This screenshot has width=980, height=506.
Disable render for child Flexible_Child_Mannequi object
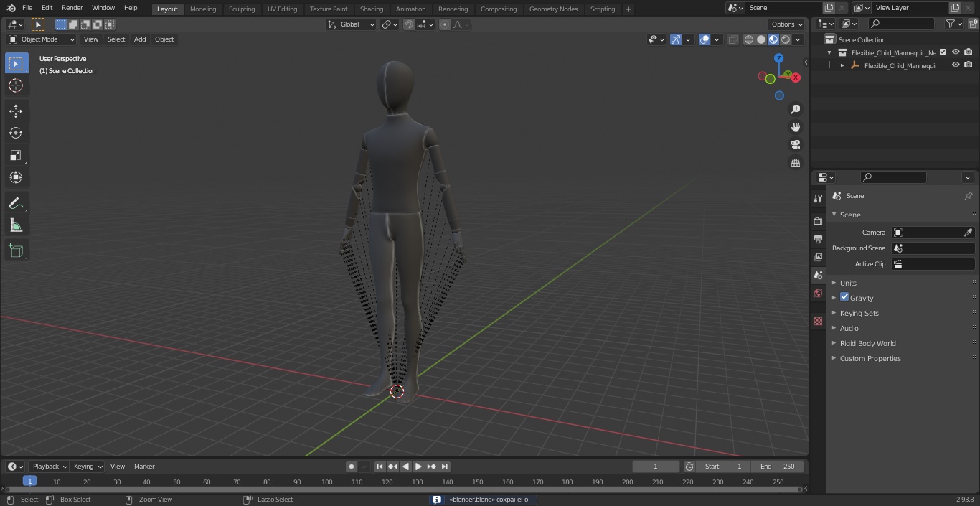(969, 65)
